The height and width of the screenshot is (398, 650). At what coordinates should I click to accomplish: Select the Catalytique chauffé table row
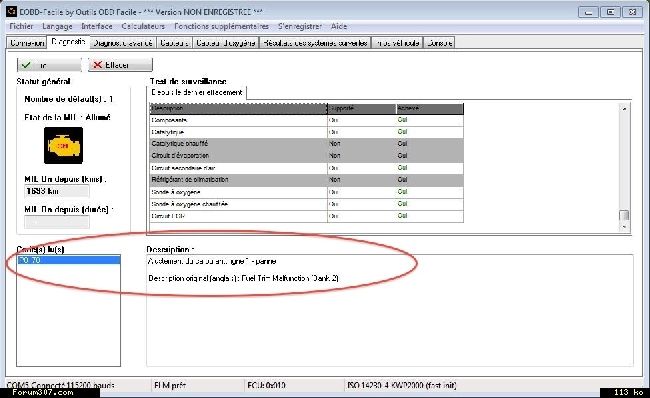tap(306, 143)
